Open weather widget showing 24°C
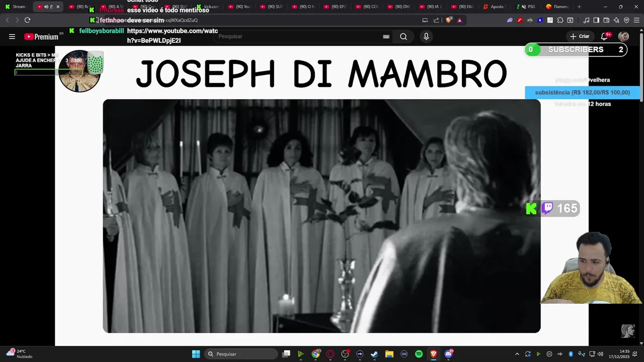The width and height of the screenshot is (644, 362). [19, 354]
